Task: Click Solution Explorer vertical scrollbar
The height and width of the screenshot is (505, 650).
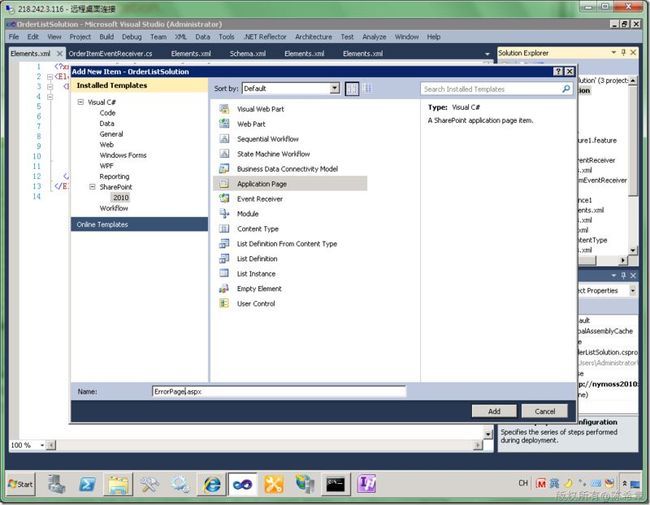Action: [x=633, y=165]
